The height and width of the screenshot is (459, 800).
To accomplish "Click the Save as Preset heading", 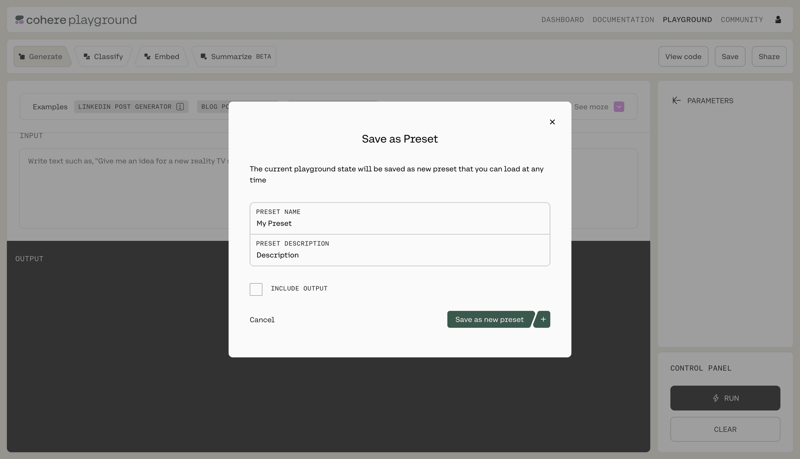I will point(399,139).
